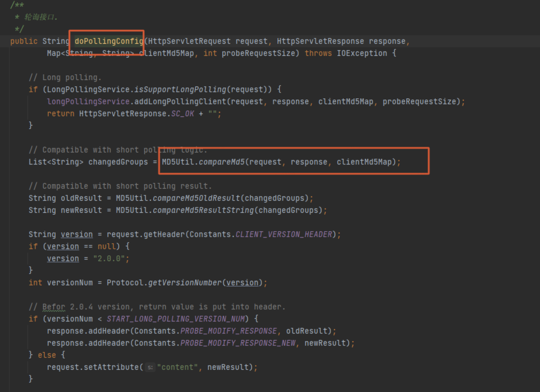Image resolution: width=540 pixels, height=392 pixels.
Task: Click the oldResult variable declaration
Action: [81, 198]
